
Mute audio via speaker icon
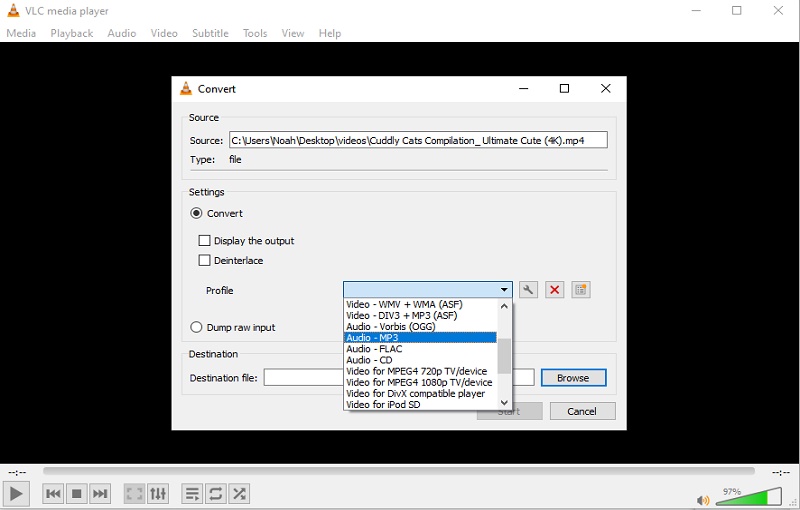pyautogui.click(x=703, y=500)
